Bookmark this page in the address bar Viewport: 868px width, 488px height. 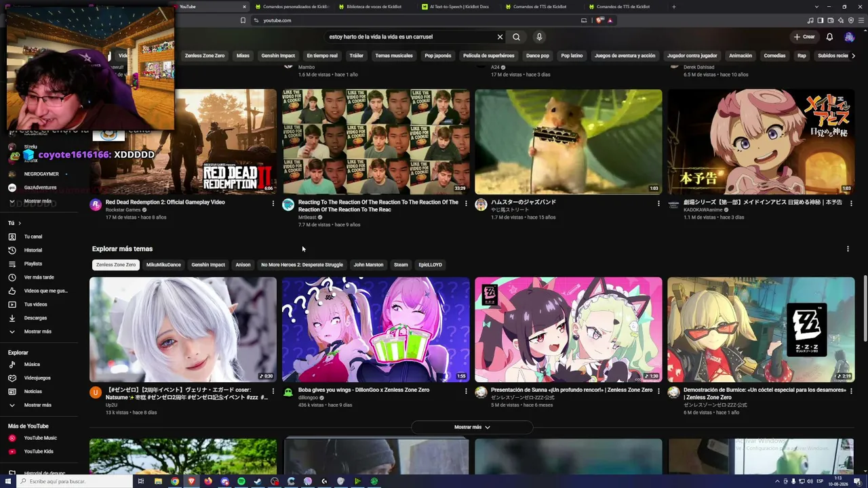(x=243, y=20)
